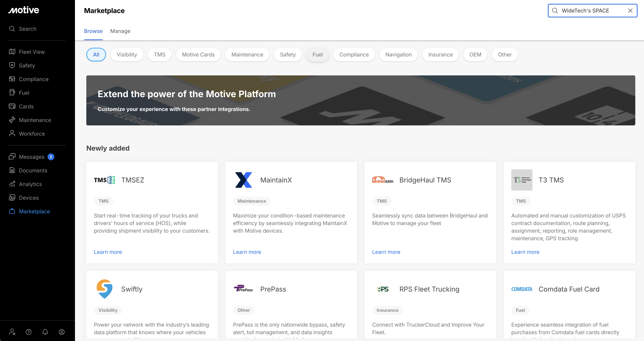Screen dimensions: 644x341
Task: Filter by OEM category
Action: pos(475,55)
